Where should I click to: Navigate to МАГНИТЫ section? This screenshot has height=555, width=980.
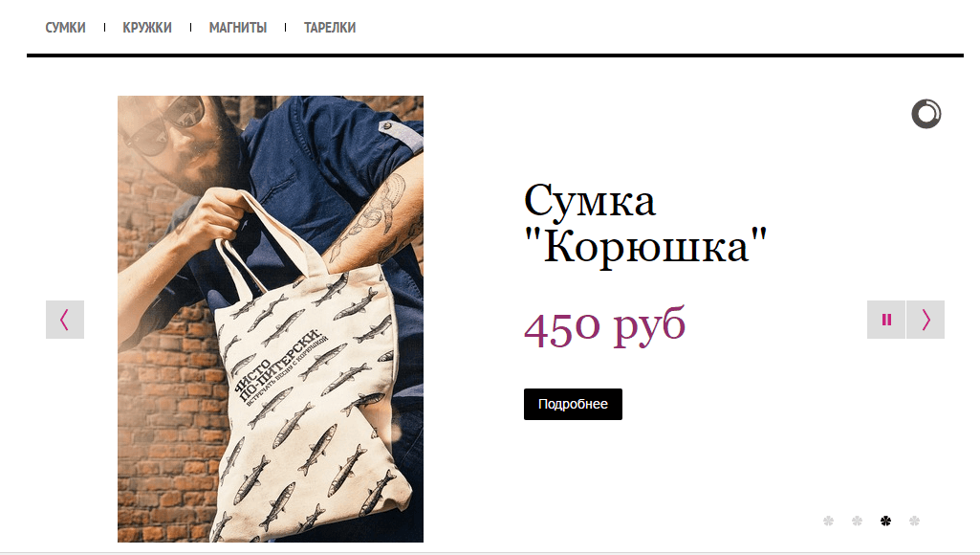tap(238, 28)
